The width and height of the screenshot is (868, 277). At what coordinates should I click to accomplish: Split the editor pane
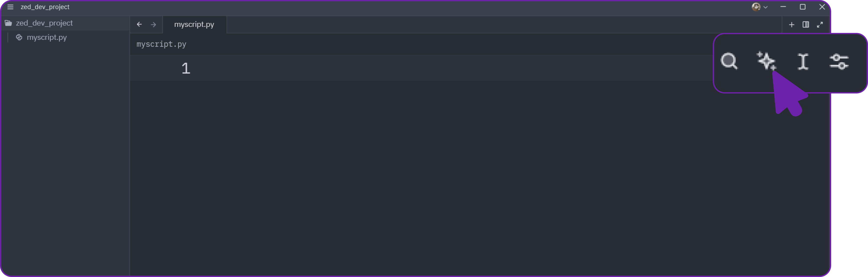[x=806, y=24]
